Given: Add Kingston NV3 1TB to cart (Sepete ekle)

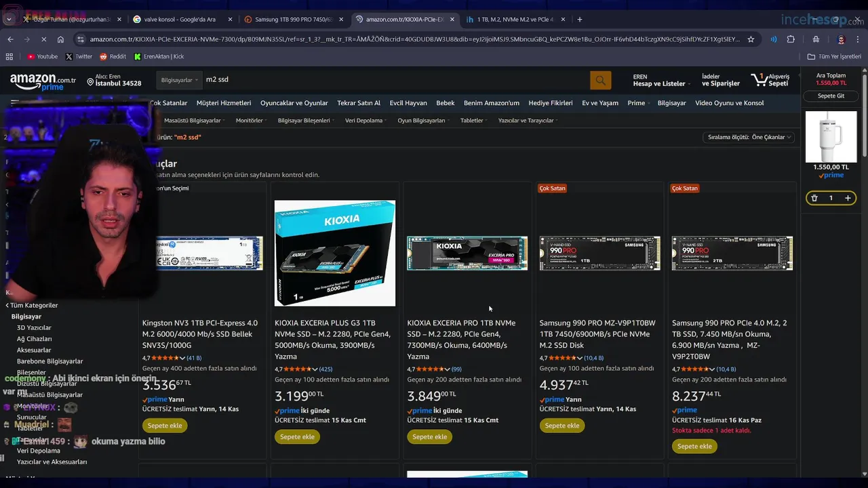Looking at the screenshot, I should tap(165, 426).
